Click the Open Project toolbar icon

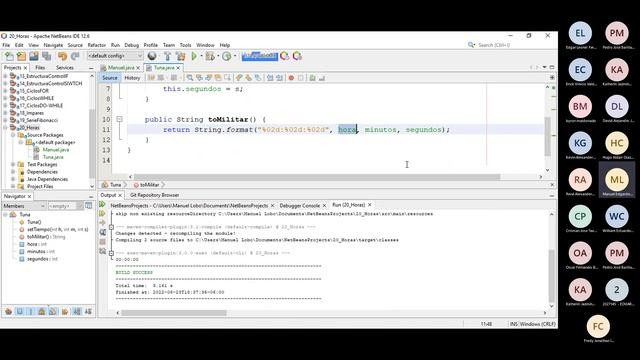coord(34,56)
